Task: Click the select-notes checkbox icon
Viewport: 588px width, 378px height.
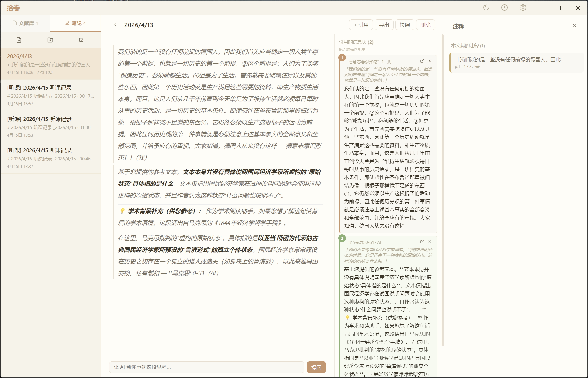Action: [81, 40]
